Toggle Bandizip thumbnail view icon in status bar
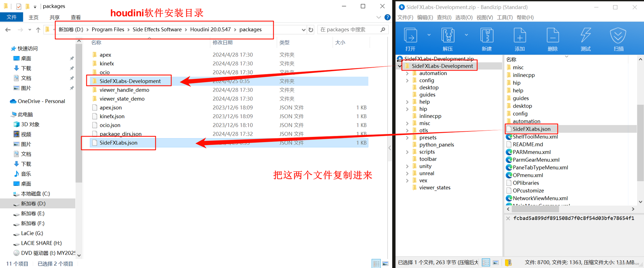The height and width of the screenshot is (268, 644). pyautogui.click(x=496, y=263)
